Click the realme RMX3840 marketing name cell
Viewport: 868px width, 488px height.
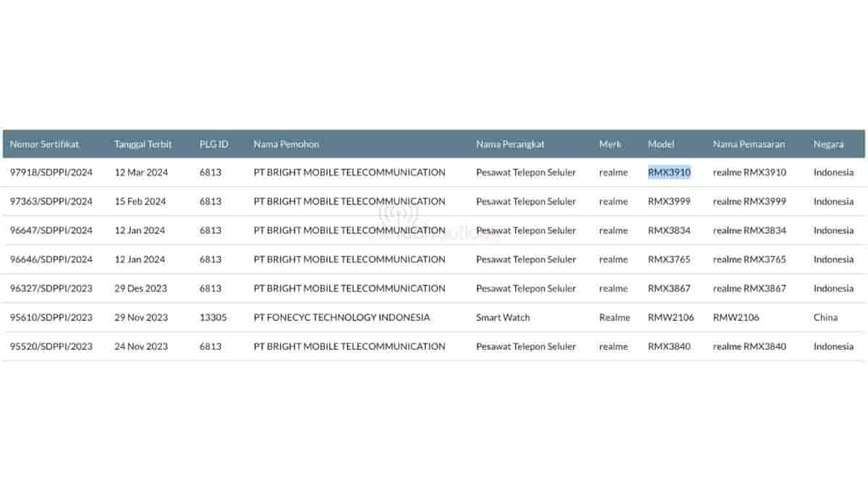(749, 346)
